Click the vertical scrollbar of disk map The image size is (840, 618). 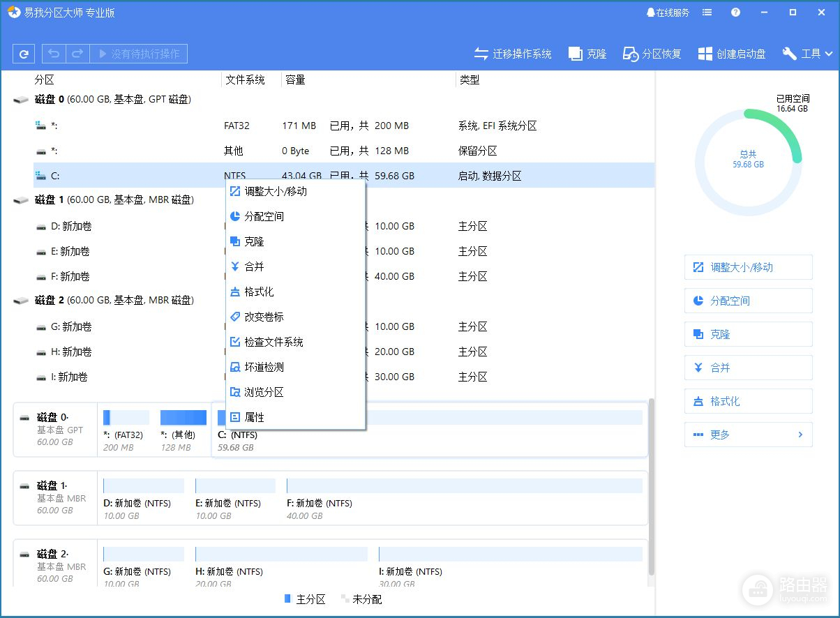tap(652, 488)
